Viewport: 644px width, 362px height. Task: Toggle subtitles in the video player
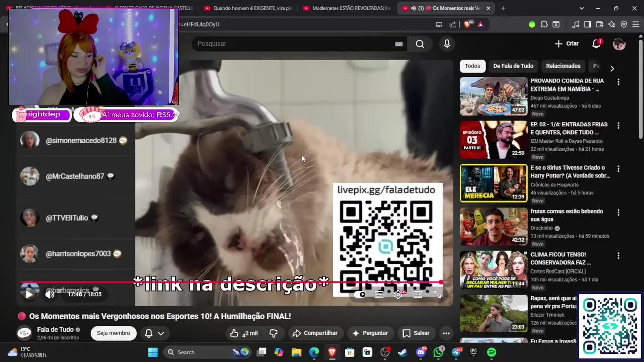click(379, 295)
